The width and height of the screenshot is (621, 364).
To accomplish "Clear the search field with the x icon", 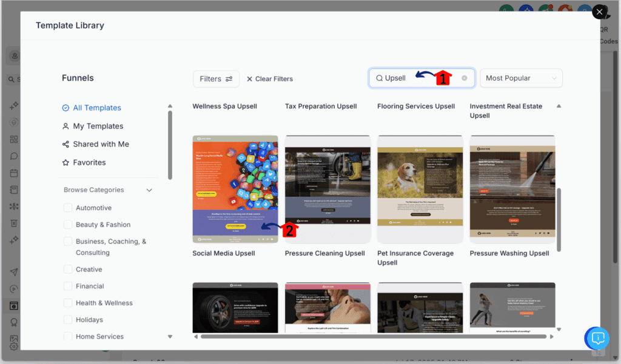I will click(464, 78).
